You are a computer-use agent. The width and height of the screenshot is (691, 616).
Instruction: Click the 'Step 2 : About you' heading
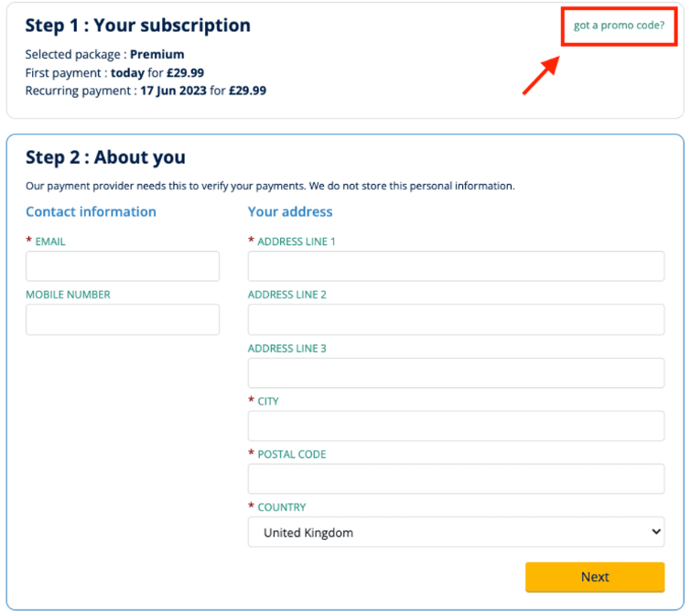(x=105, y=157)
